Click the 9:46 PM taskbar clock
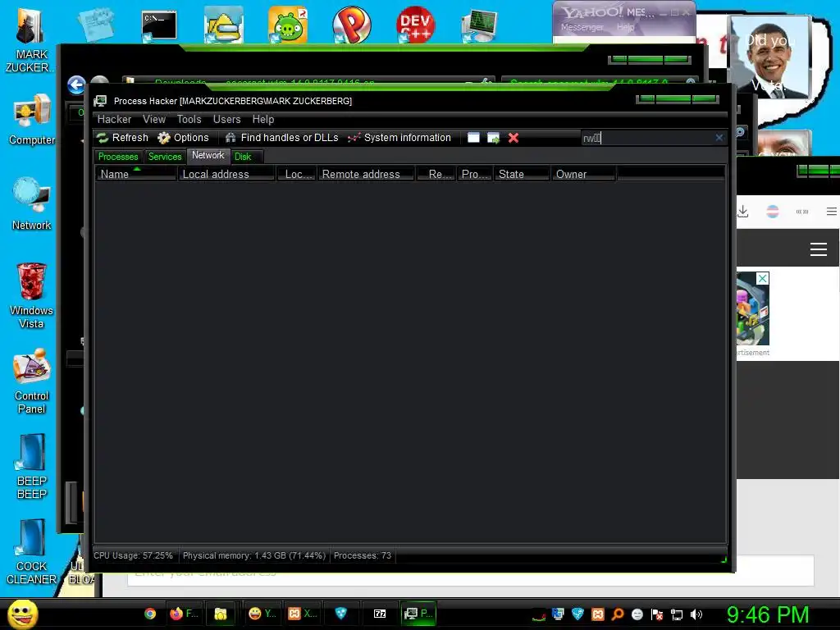 click(768, 614)
